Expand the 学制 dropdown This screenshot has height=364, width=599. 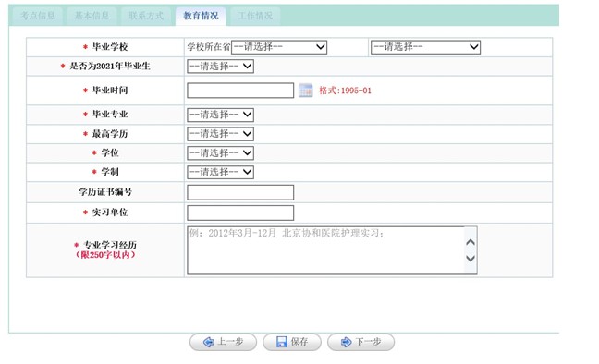tap(220, 172)
